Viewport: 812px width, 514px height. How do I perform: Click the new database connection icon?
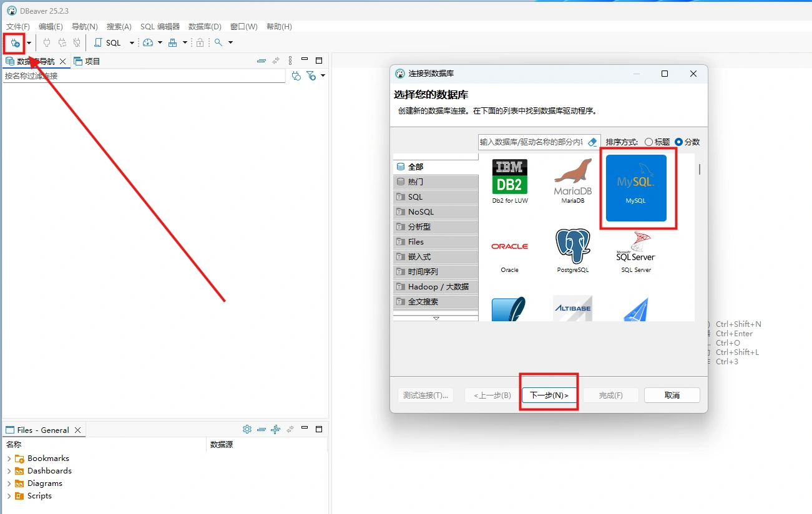click(15, 43)
